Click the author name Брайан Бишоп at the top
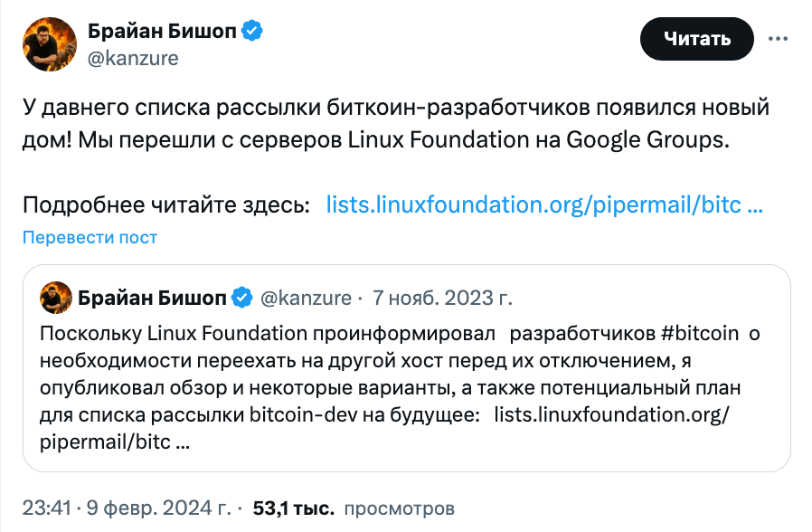The width and height of the screenshot is (812, 532). 162,31
